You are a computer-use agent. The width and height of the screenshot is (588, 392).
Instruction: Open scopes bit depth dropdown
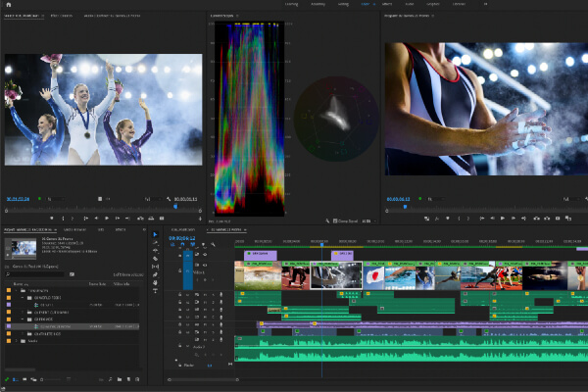click(368, 220)
